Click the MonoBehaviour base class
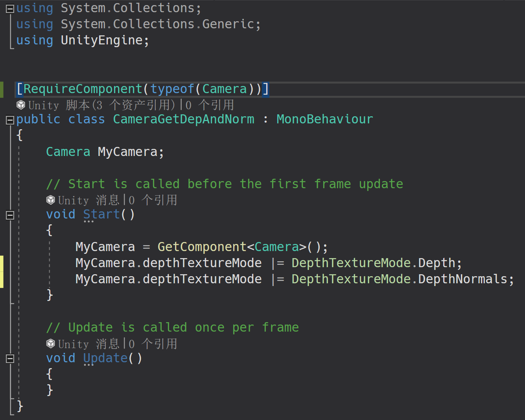525x420 pixels. tap(325, 119)
